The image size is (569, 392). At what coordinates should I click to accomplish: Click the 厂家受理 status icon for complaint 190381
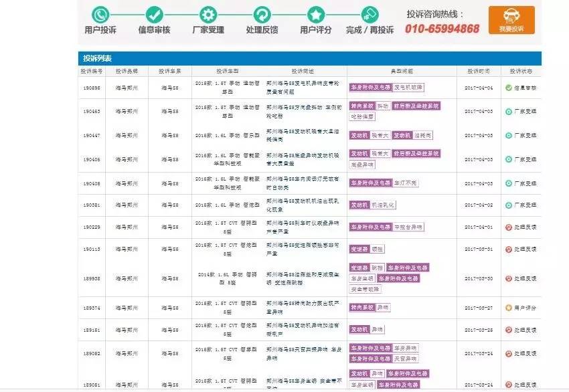pyautogui.click(x=509, y=205)
